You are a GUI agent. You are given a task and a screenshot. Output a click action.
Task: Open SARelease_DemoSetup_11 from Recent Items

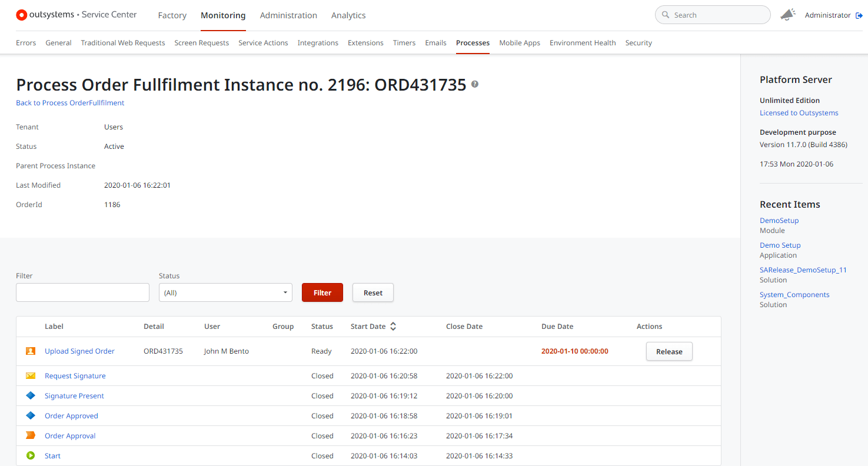tap(803, 270)
